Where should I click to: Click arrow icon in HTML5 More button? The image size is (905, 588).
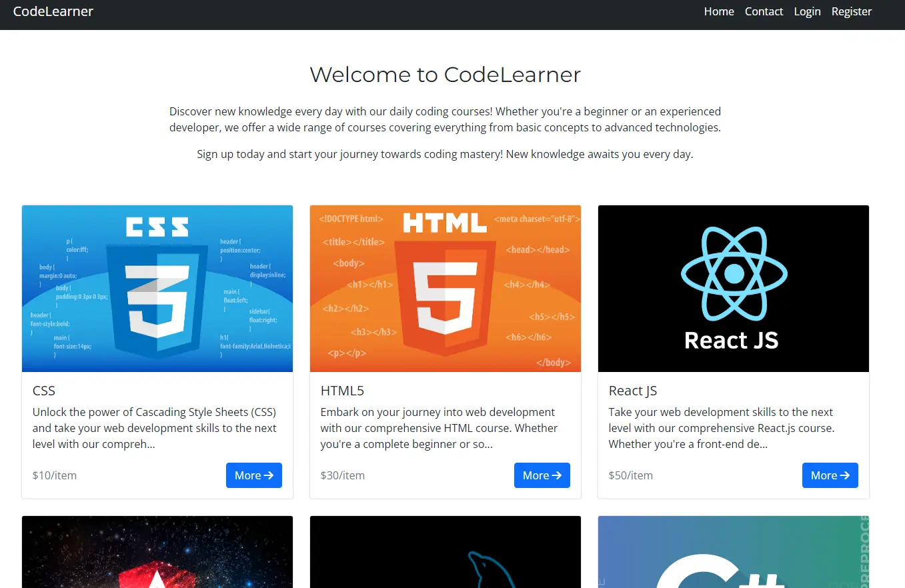[557, 475]
